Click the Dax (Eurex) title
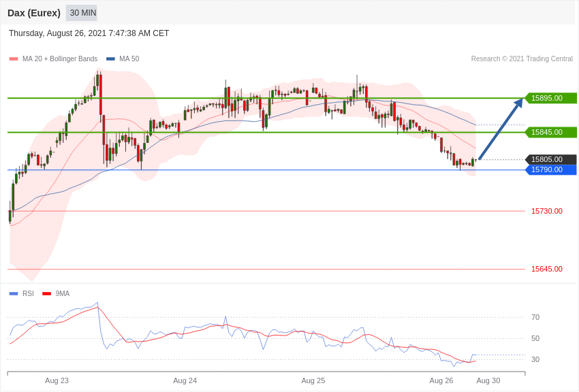This screenshot has height=392, width=579. 34,14
